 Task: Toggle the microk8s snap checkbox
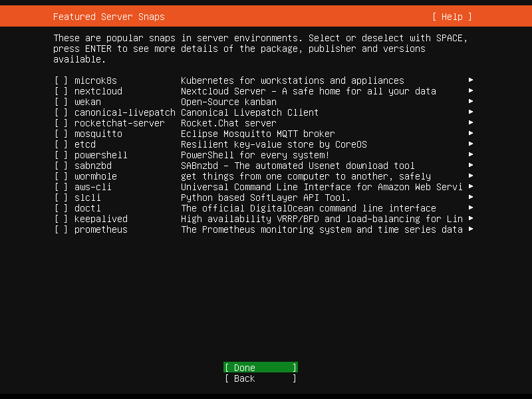point(61,80)
